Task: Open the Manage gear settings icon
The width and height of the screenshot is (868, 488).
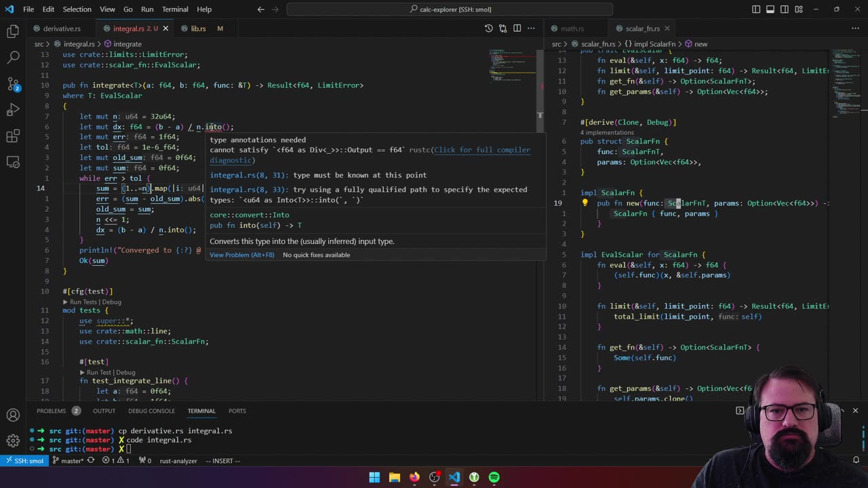Action: (x=13, y=441)
